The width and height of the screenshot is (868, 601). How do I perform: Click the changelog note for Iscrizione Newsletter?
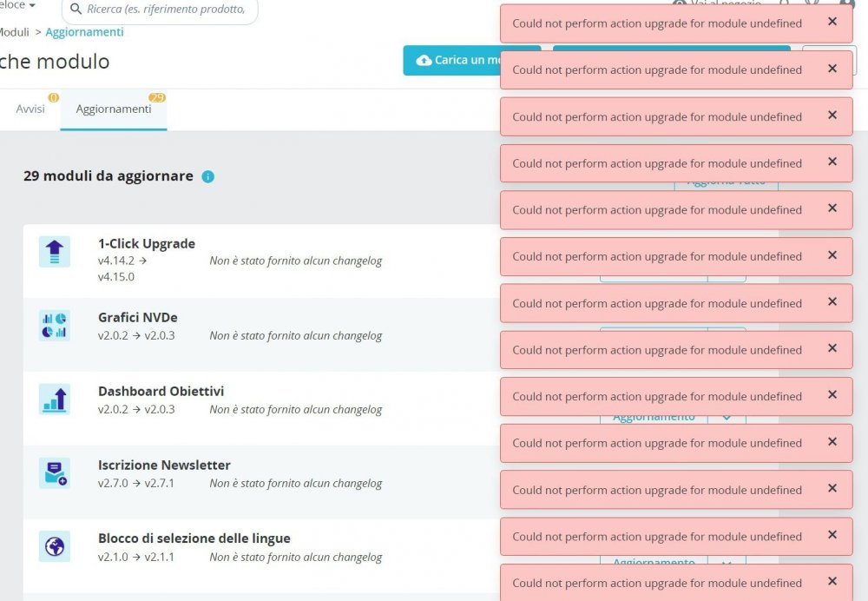296,483
